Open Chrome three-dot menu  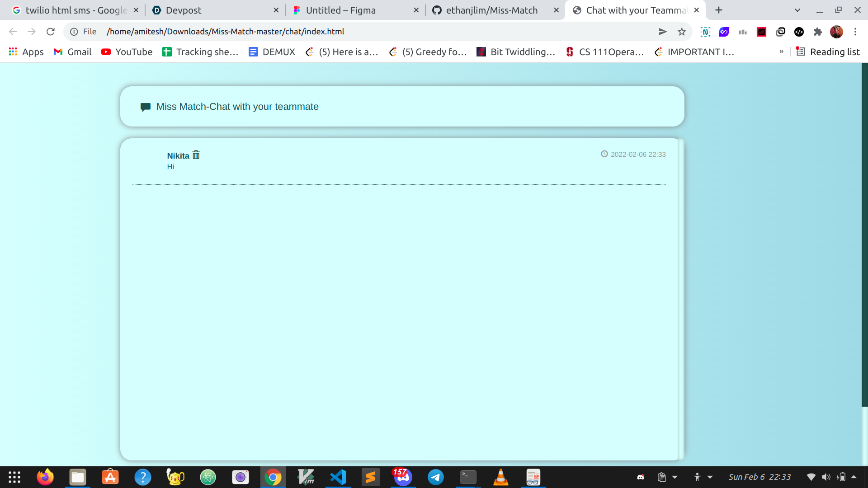[855, 32]
